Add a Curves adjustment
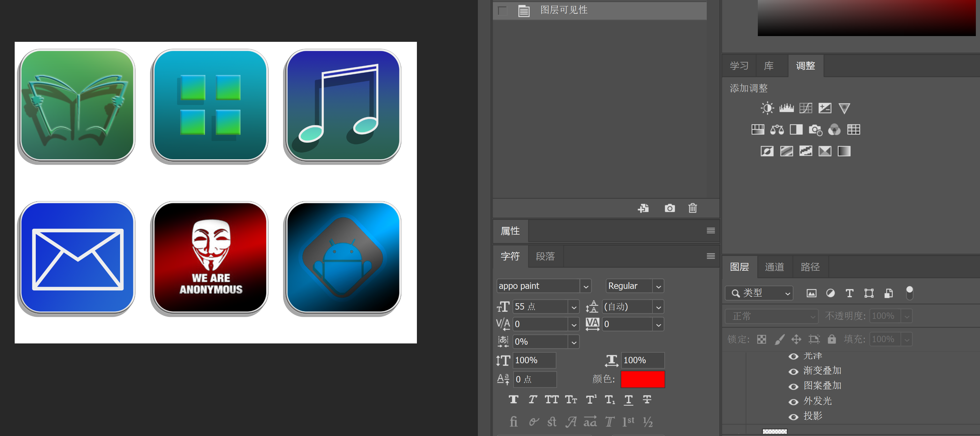Screen dimensions: 980x436 point(805,109)
